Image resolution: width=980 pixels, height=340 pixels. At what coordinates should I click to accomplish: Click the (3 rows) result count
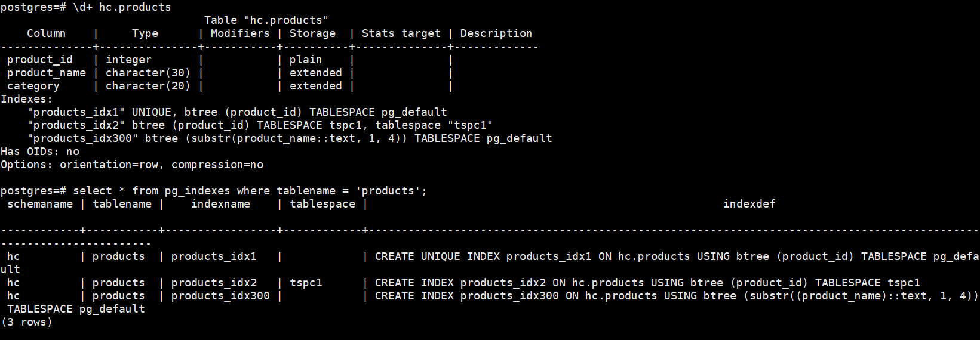pos(27,322)
